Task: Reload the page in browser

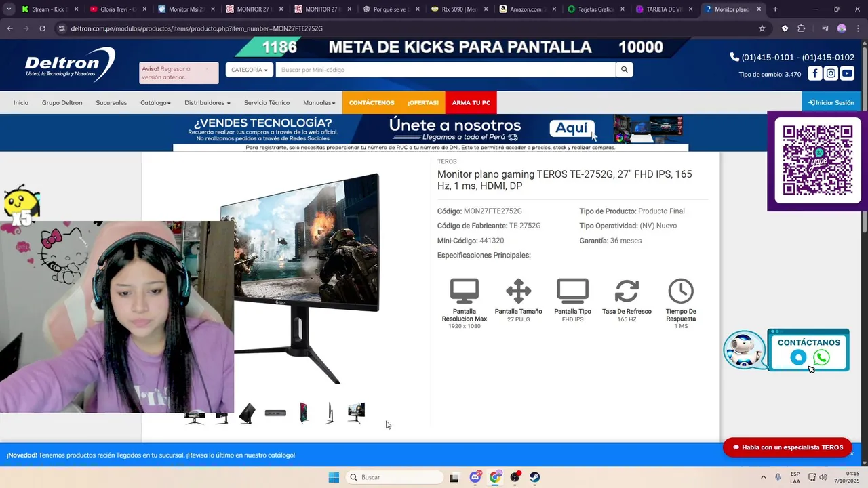Action: (42, 28)
